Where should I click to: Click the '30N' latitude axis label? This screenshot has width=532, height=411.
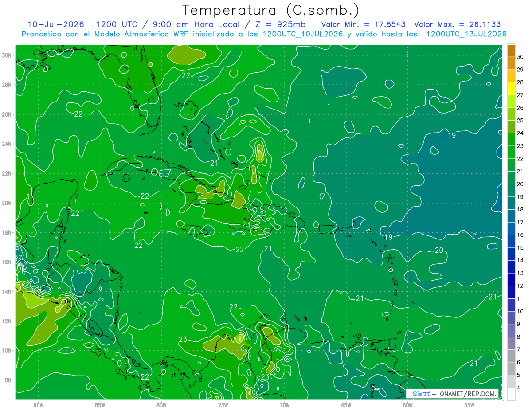point(8,55)
